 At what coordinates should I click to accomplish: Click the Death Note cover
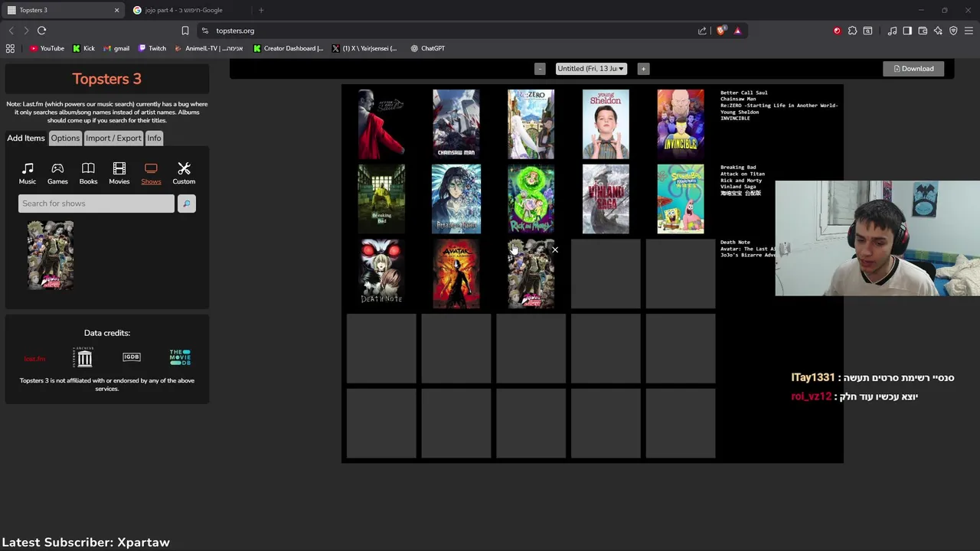coord(381,273)
